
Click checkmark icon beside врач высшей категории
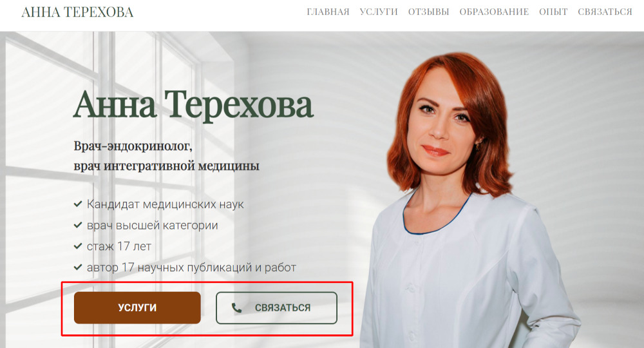(x=78, y=225)
